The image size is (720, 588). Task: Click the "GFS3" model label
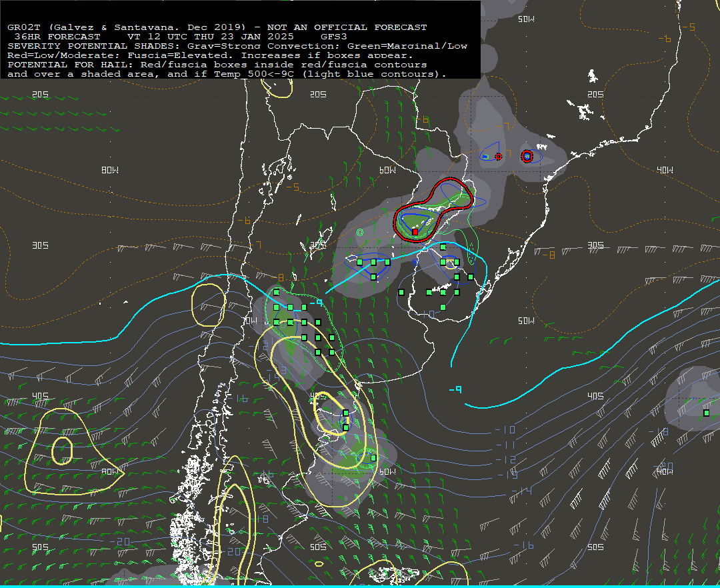point(334,36)
